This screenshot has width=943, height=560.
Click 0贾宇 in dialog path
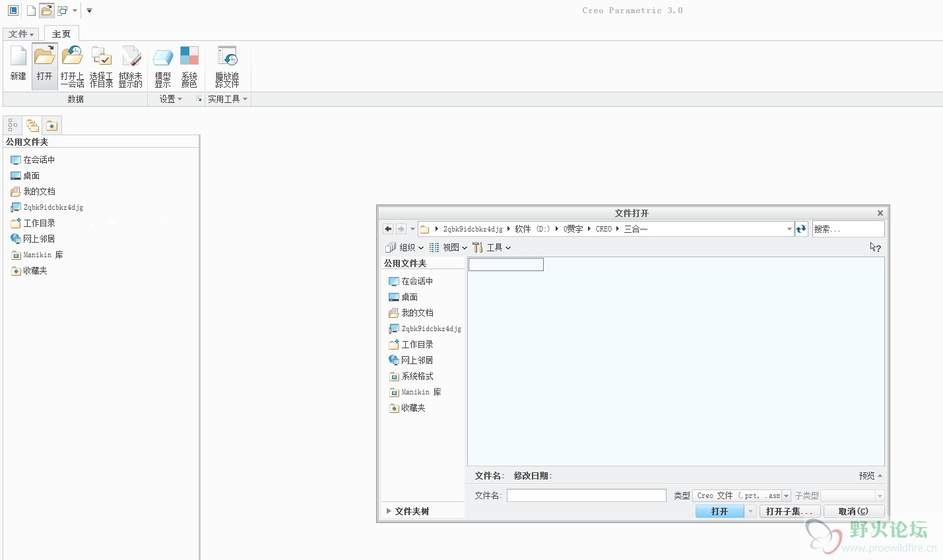(x=573, y=229)
